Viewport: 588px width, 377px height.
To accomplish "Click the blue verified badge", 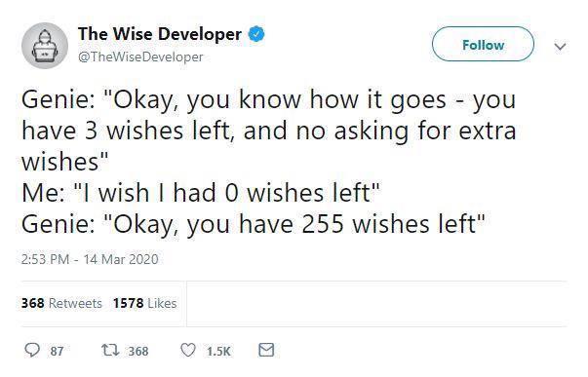I will [x=256, y=34].
